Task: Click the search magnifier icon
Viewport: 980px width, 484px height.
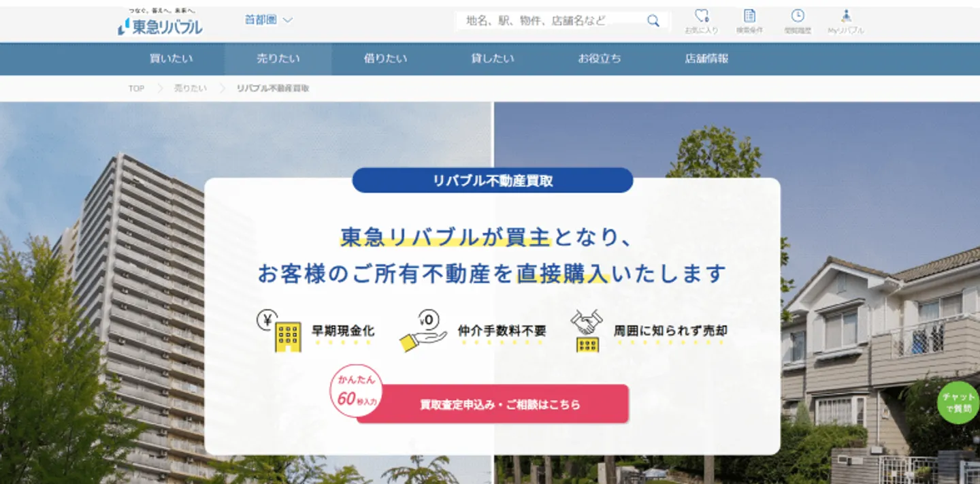Action: tap(653, 21)
